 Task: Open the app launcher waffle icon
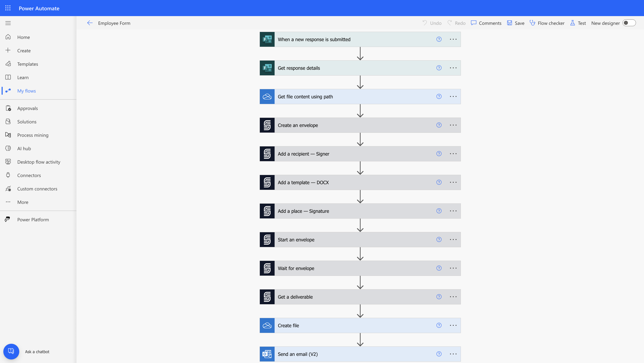[8, 8]
